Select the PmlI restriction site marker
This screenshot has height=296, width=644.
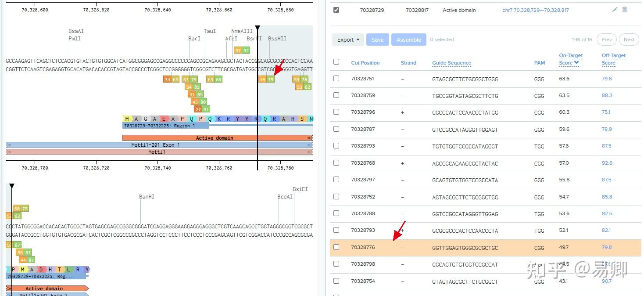coord(75,39)
